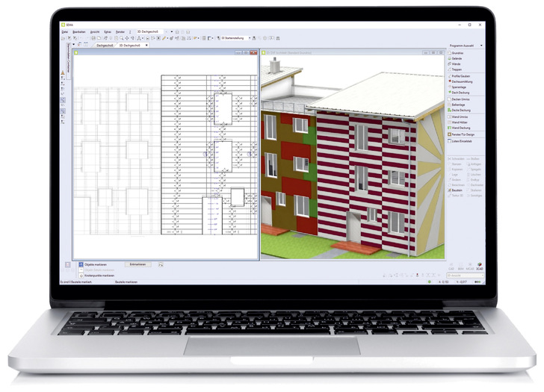Open Dach Deckung module
544x392 pixels.
460,93
